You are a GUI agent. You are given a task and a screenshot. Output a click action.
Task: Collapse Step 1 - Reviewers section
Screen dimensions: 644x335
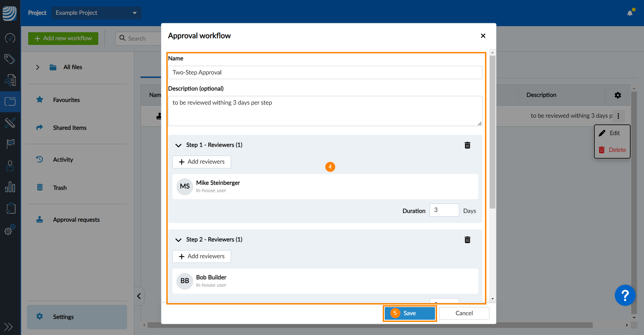click(x=178, y=145)
